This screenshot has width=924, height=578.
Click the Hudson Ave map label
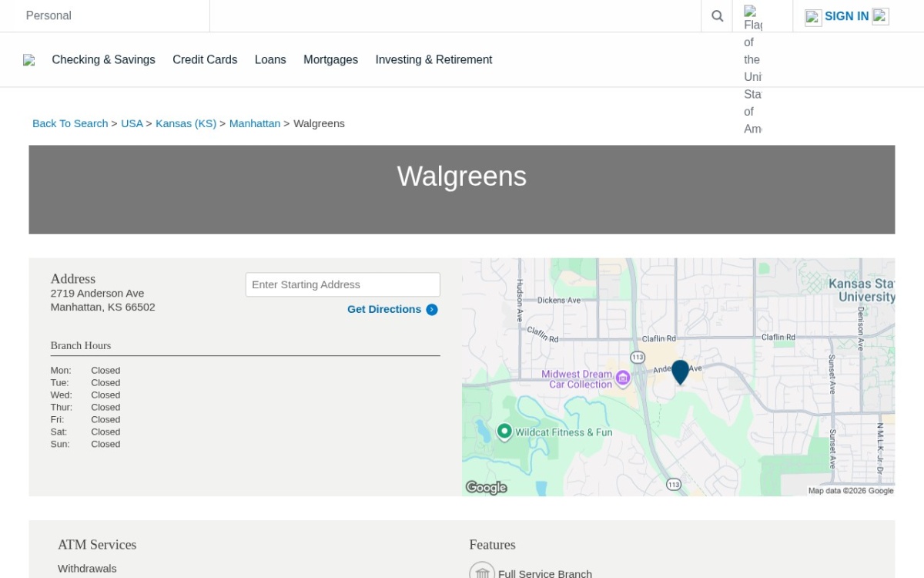(x=520, y=301)
